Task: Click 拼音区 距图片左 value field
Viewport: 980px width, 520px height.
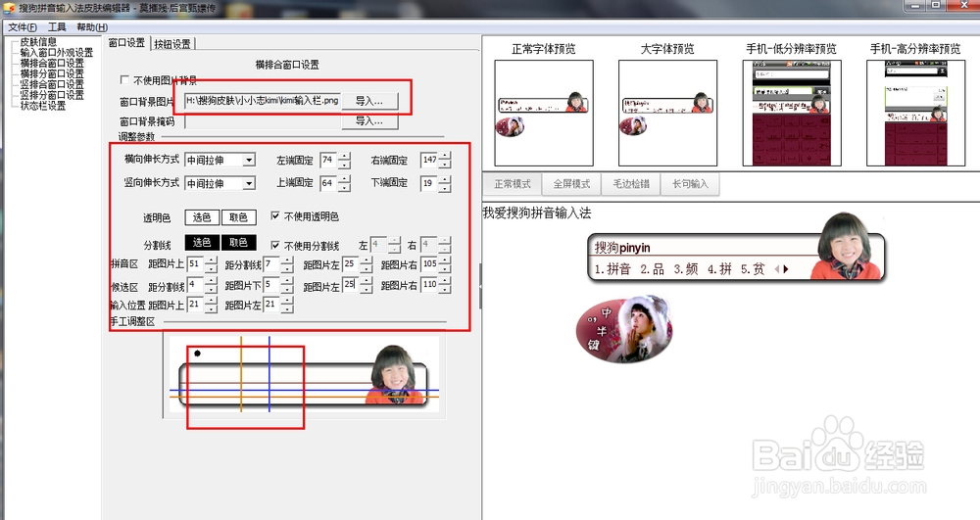Action: [351, 264]
